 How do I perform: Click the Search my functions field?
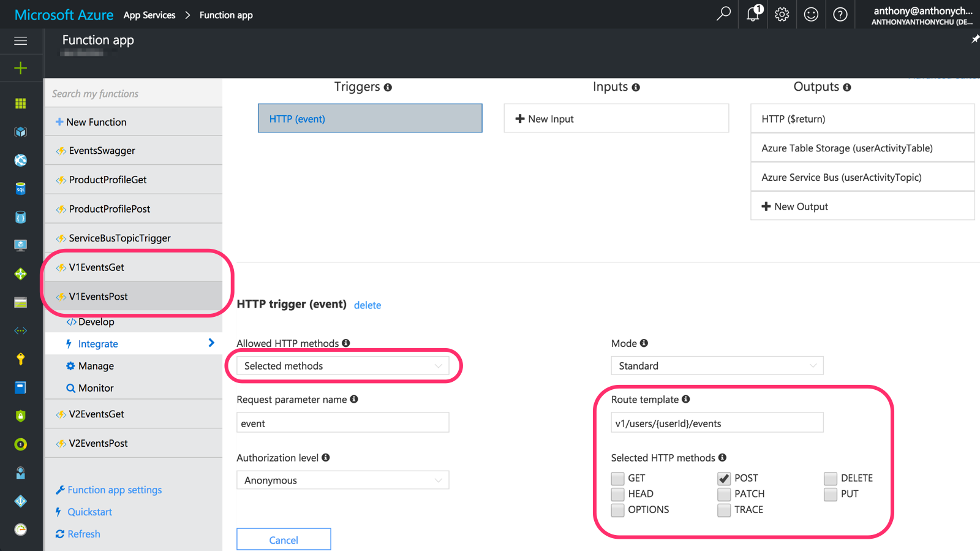(x=134, y=93)
